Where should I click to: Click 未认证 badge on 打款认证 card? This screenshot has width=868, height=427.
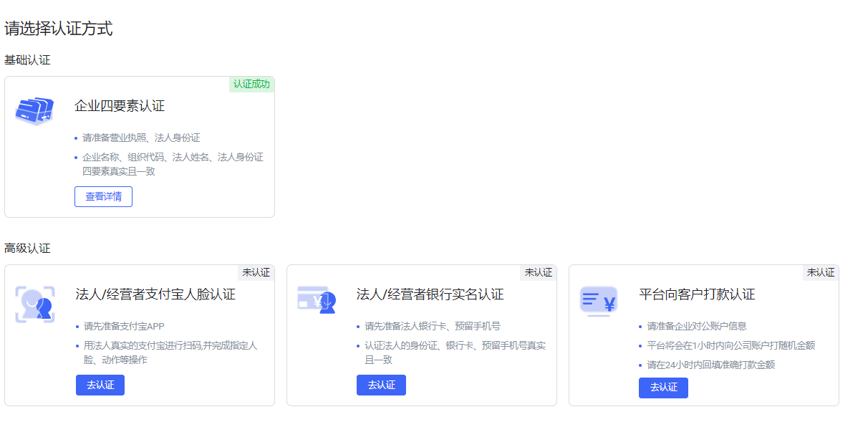tap(820, 273)
